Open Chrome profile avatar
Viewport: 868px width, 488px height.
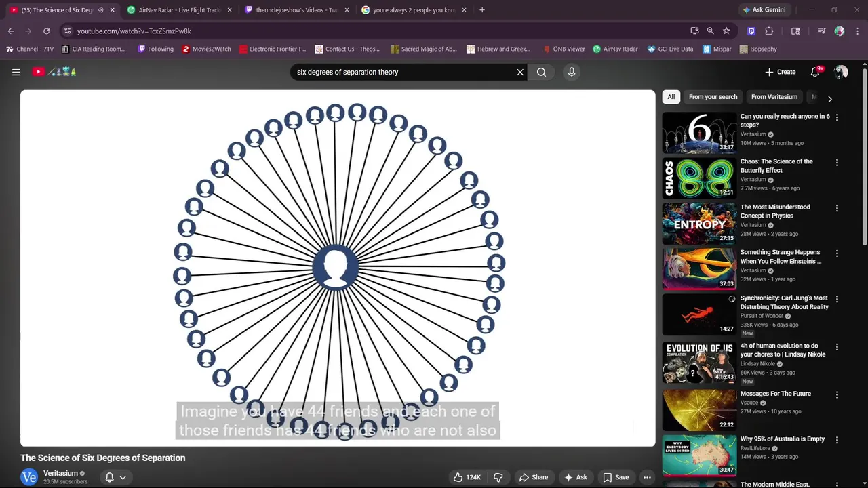coord(840,30)
